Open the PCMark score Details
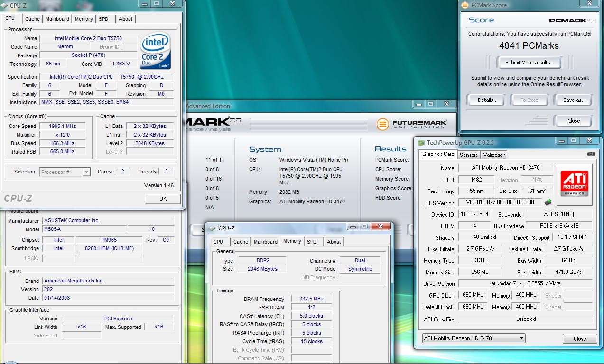Viewport: 604px width, 364px height. [x=488, y=100]
